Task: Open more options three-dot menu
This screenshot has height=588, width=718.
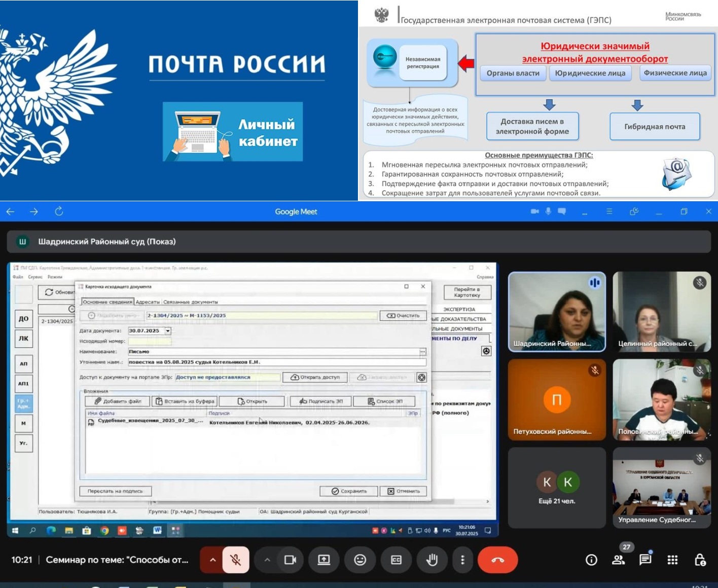Action: point(462,560)
